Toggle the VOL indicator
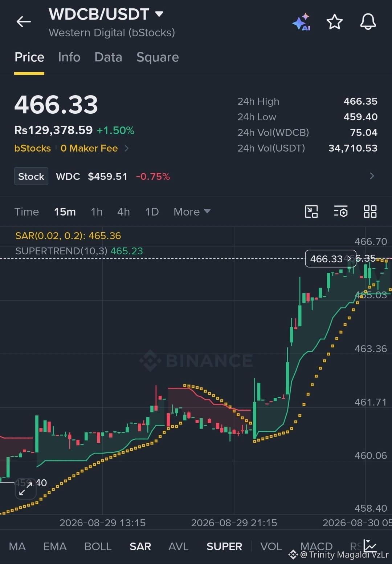This screenshot has width=392, height=564. [x=271, y=546]
